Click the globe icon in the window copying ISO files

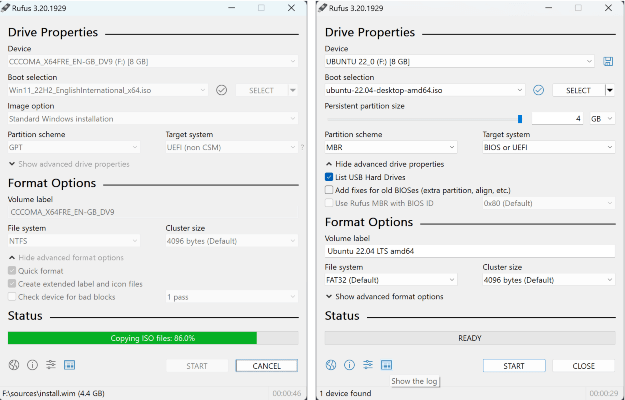pos(14,365)
